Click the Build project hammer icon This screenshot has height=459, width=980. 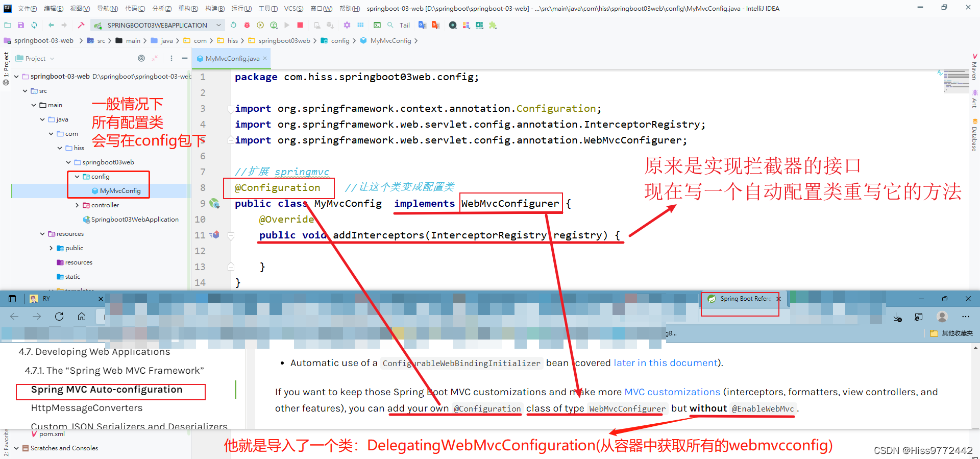(81, 25)
